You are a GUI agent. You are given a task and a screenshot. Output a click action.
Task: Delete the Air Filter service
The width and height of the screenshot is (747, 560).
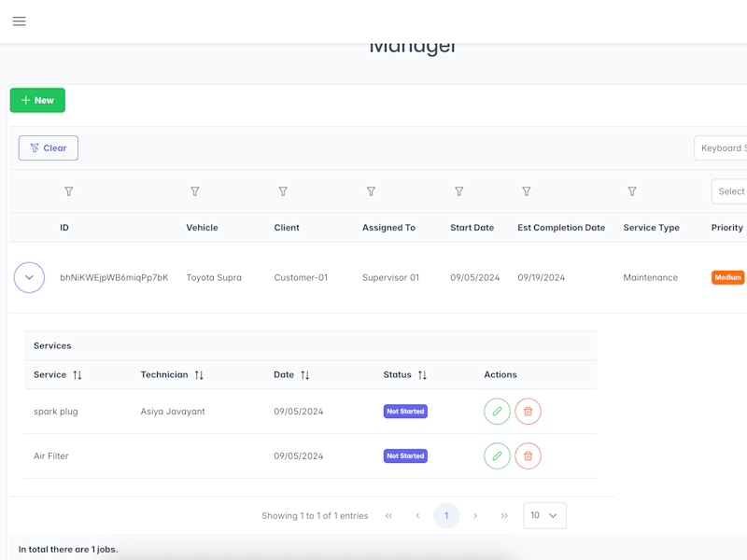(528, 456)
